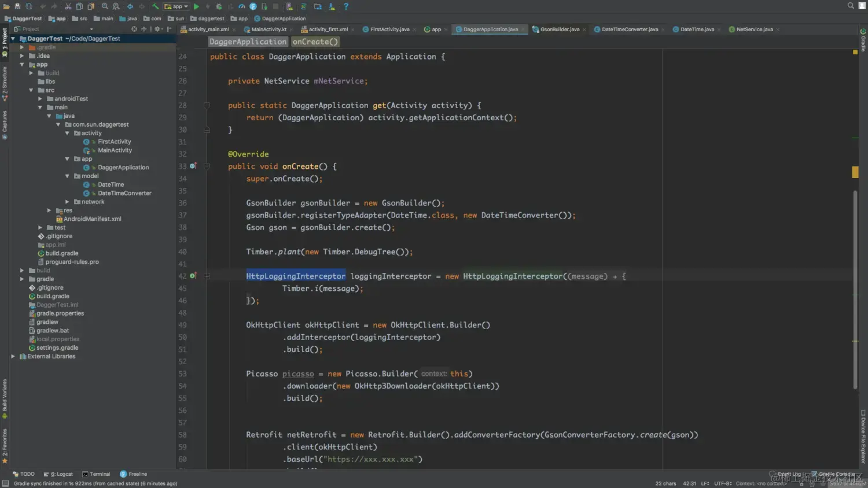Click the SDK Manager download icon
The height and width of the screenshot is (488, 868).
pos(332,6)
